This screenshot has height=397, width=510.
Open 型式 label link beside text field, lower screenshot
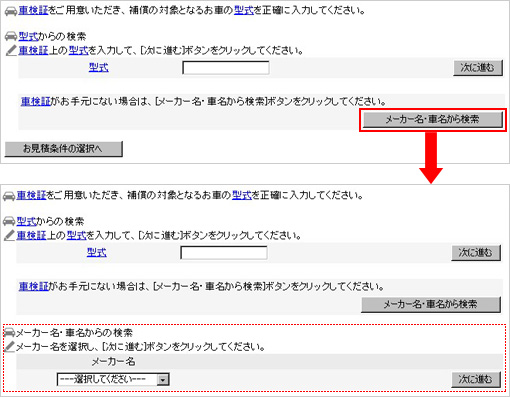pos(97,253)
